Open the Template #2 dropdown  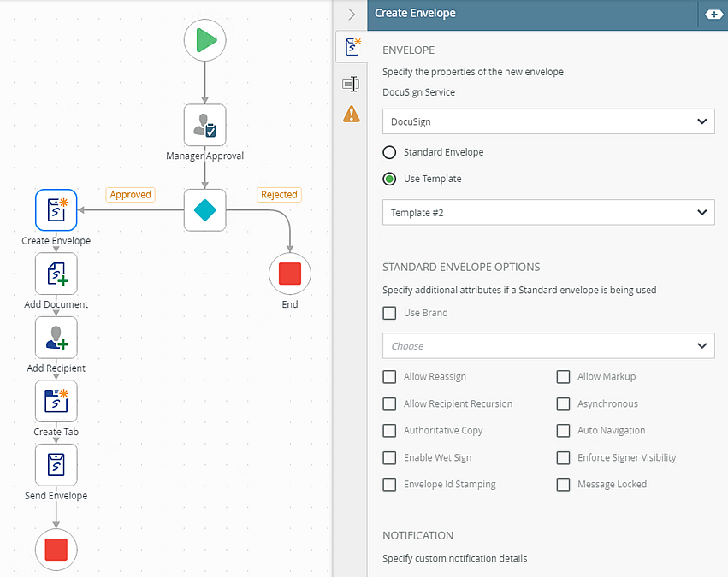coord(547,212)
